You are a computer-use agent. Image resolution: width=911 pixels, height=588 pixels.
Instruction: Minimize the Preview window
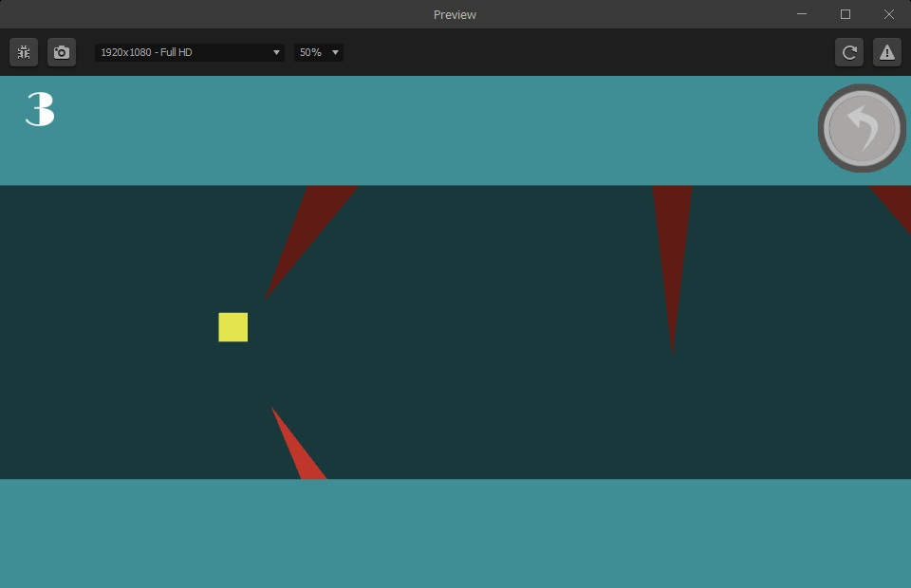coord(802,14)
